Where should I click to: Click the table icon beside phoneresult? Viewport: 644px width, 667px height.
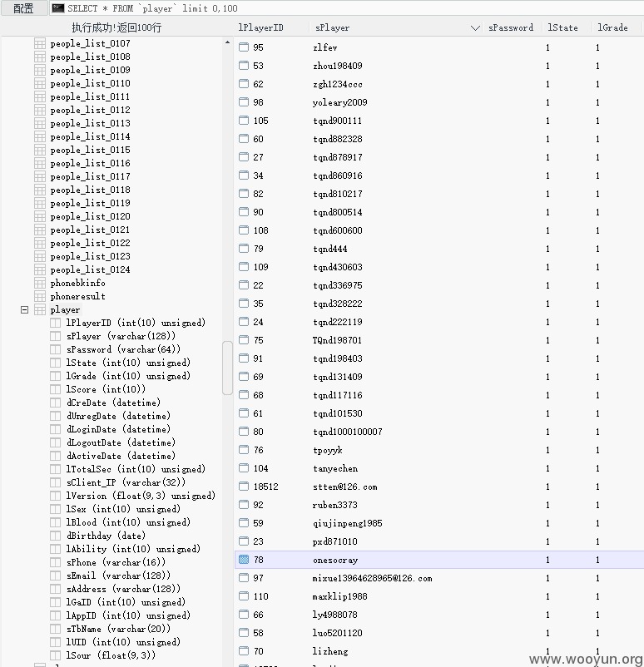40,297
